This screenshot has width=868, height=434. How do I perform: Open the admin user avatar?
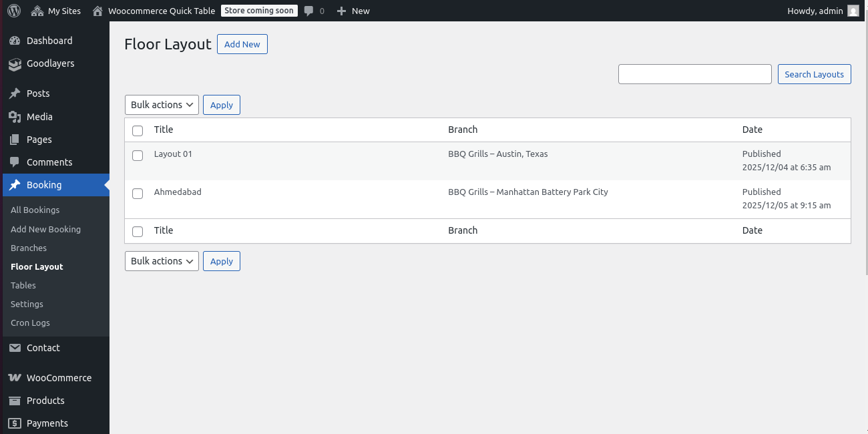pos(853,11)
